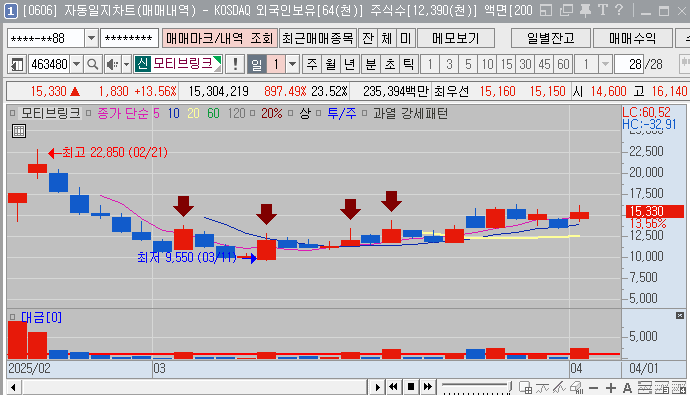Click the speaker sound alert icon

(113, 65)
